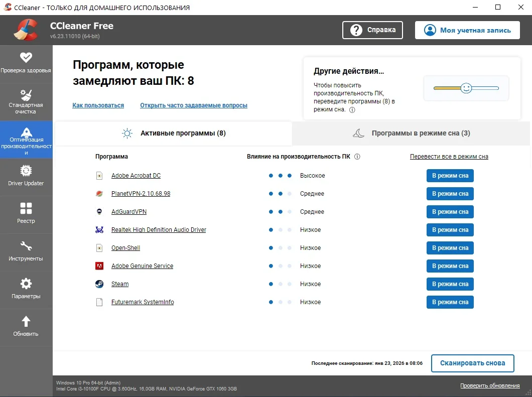Viewport: 532px width, 397px height.
Task: Click the Steam program icon
Action: click(99, 284)
